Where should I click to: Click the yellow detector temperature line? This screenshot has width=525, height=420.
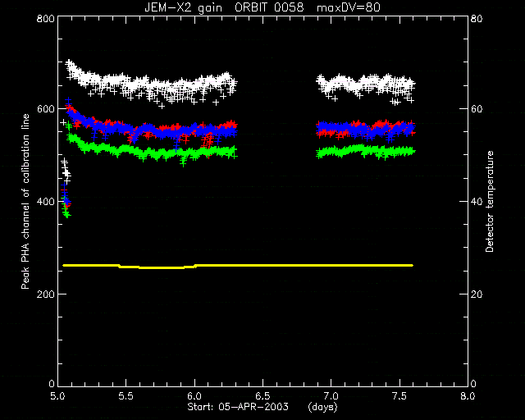(238, 266)
